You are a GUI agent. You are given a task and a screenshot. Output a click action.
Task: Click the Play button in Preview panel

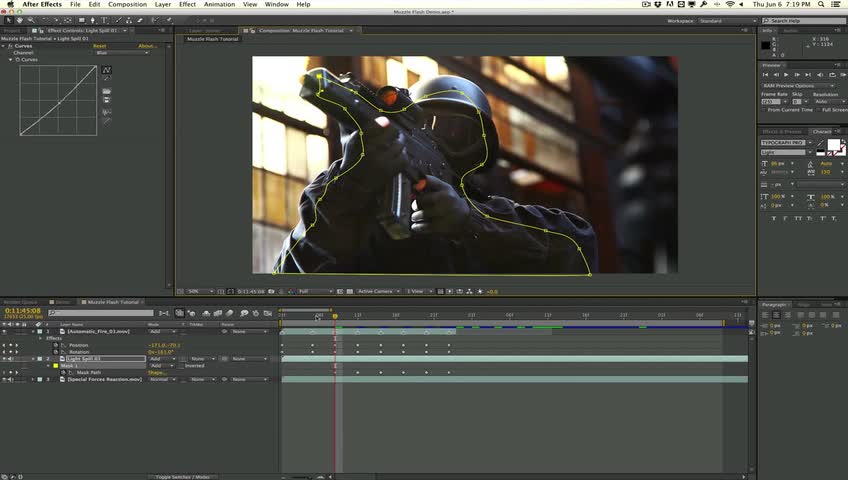pyautogui.click(x=786, y=75)
